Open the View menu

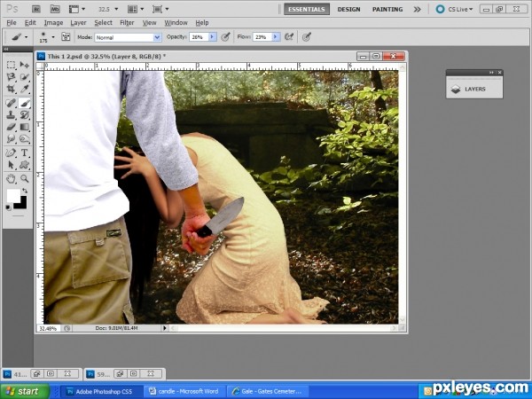[x=149, y=23]
